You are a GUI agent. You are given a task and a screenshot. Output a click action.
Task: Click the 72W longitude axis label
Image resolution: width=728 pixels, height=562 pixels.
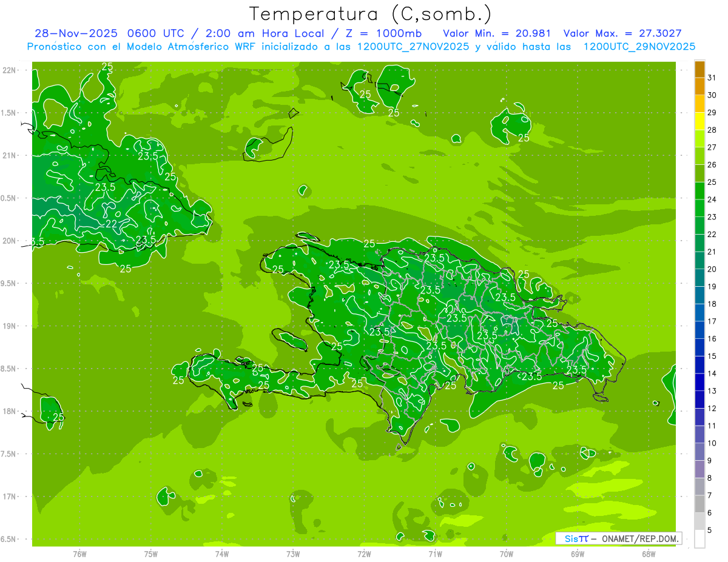tap(364, 554)
